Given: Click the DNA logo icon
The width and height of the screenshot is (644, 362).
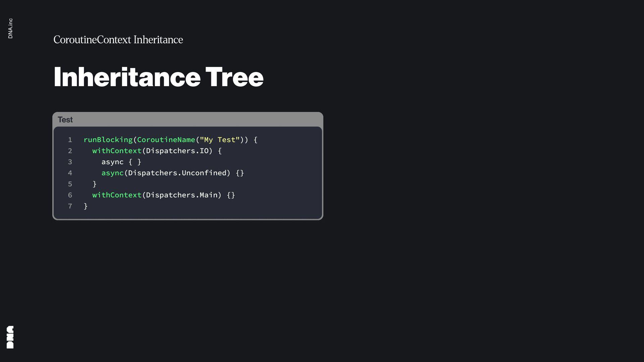Looking at the screenshot, I should (x=10, y=337).
